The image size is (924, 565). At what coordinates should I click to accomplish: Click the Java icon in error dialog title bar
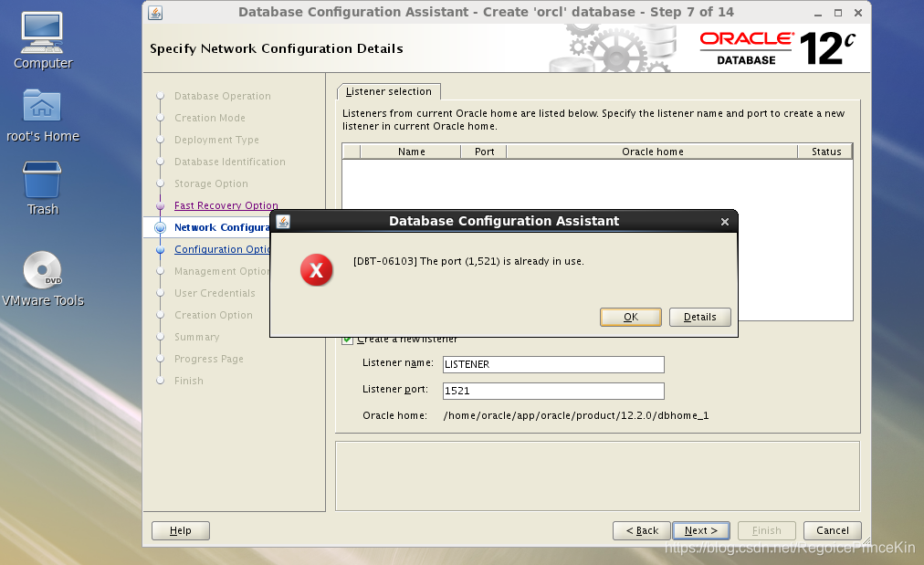click(283, 222)
